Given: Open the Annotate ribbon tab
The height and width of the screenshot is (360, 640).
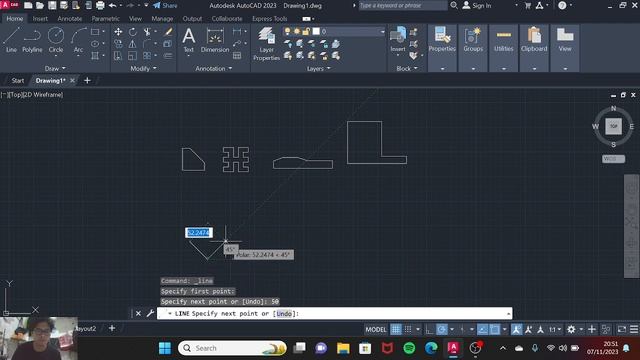Looking at the screenshot, I should [69, 19].
